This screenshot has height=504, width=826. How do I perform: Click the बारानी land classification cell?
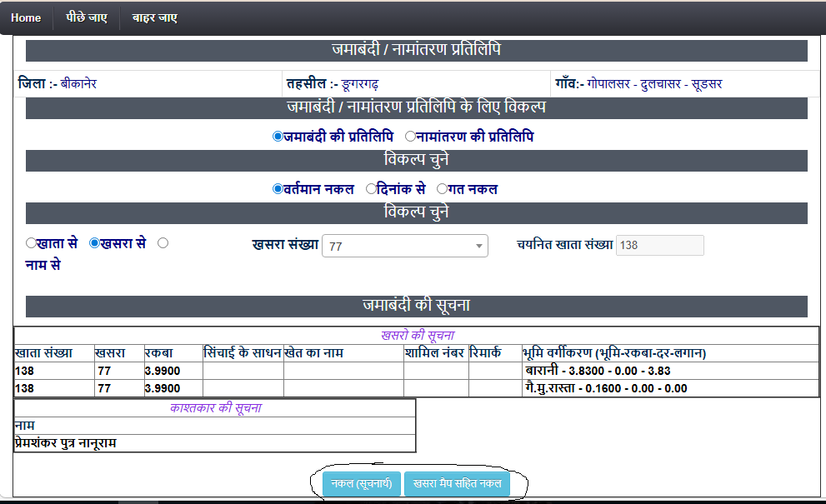pos(597,371)
